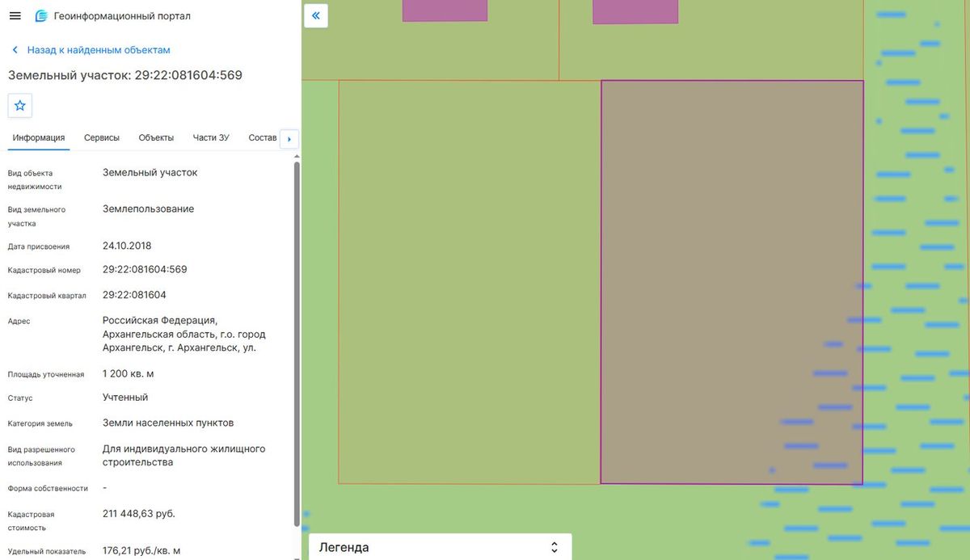Viewport: 970px width, 560px height.
Task: Open the hamburger main menu
Action: [15, 16]
